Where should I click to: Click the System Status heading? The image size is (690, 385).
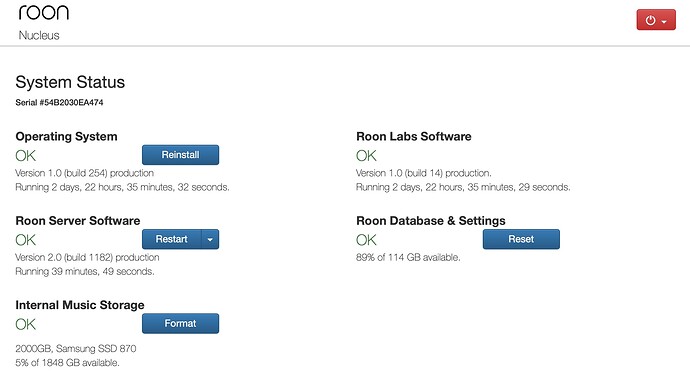click(70, 82)
